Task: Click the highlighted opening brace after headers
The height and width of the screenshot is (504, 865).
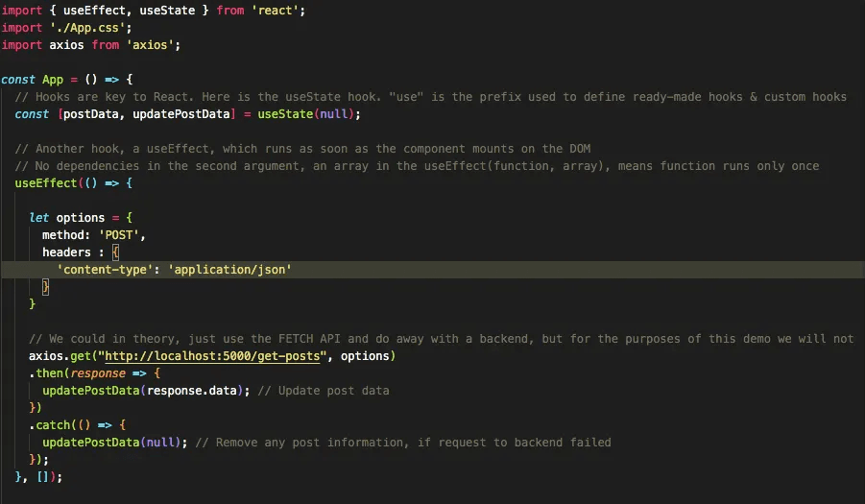Action: click(x=115, y=252)
